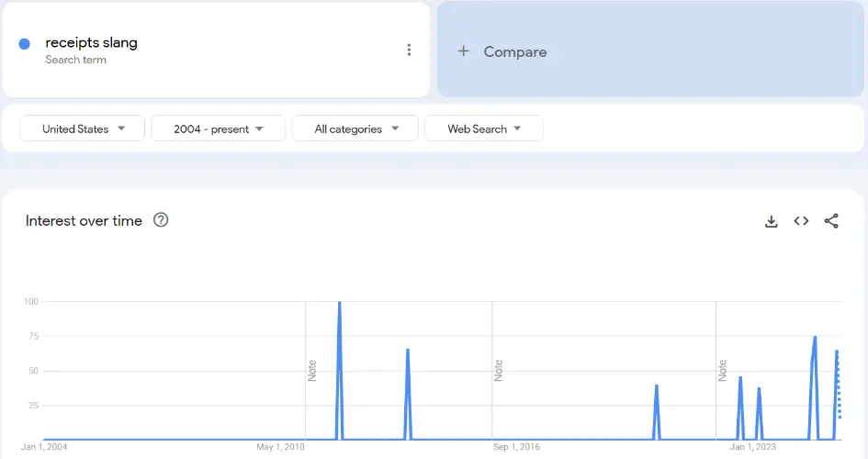This screenshot has width=868, height=459.
Task: Click the 100 value on y-axis
Action: [31, 301]
